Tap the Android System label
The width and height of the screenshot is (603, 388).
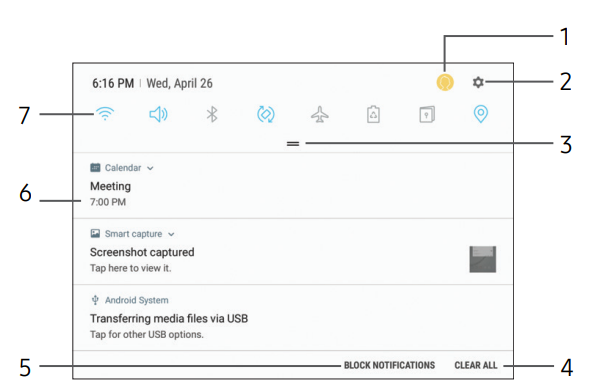click(137, 300)
